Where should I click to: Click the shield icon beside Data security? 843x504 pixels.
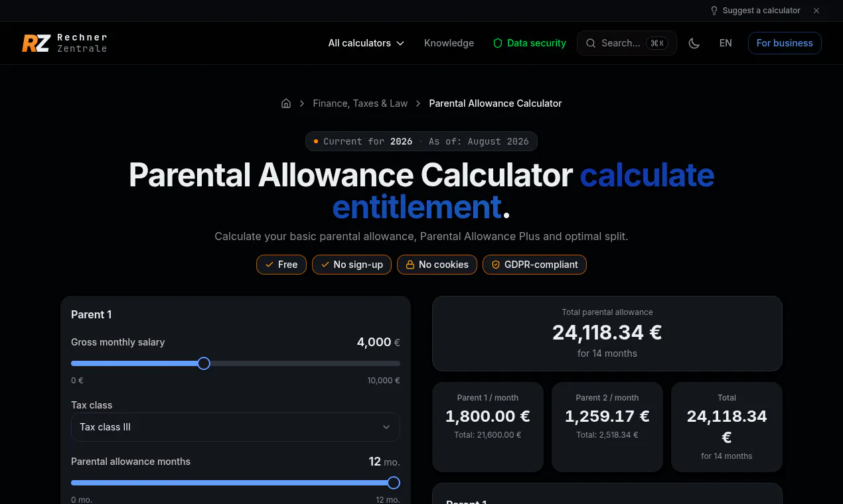(x=498, y=43)
